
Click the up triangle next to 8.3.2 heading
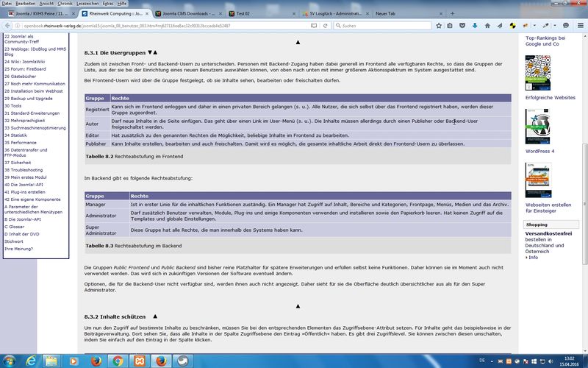coord(155,316)
